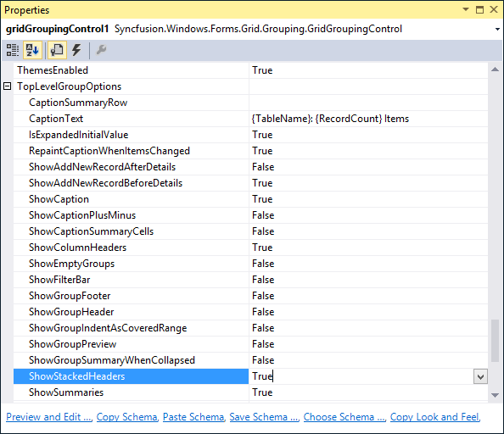Open the ShowStackedHeaders value dropdown

point(480,376)
